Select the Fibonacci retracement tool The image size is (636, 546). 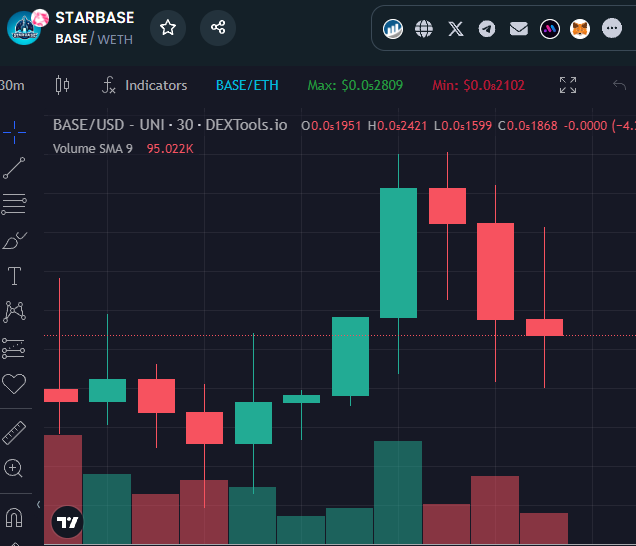[x=14, y=204]
